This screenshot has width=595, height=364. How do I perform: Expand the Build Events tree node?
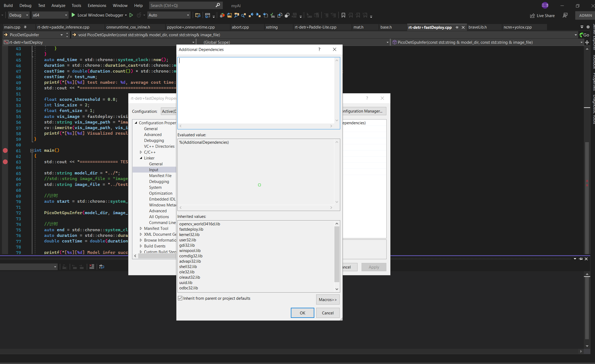click(141, 246)
